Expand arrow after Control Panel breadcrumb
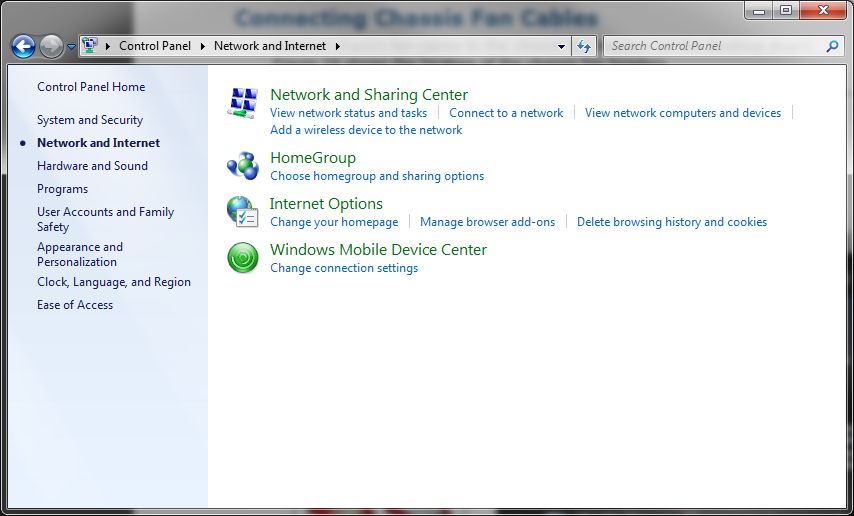The height and width of the screenshot is (516, 854). click(x=203, y=46)
